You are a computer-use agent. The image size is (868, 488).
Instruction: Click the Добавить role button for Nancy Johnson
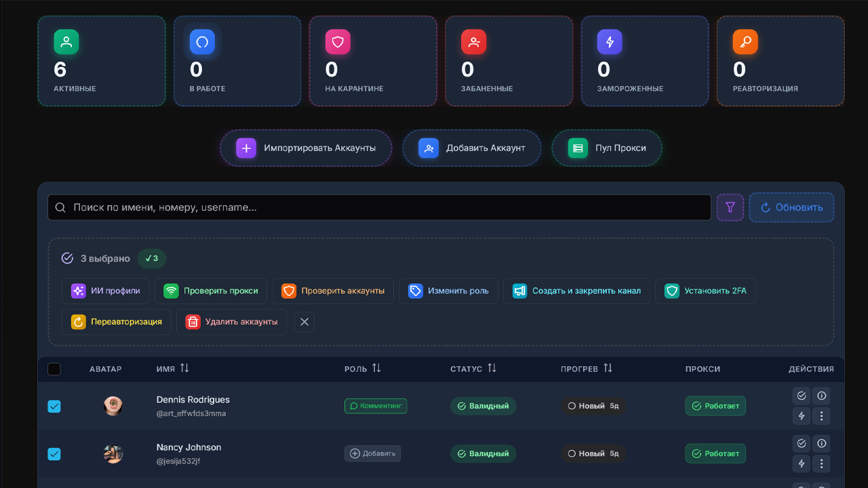tap(372, 453)
